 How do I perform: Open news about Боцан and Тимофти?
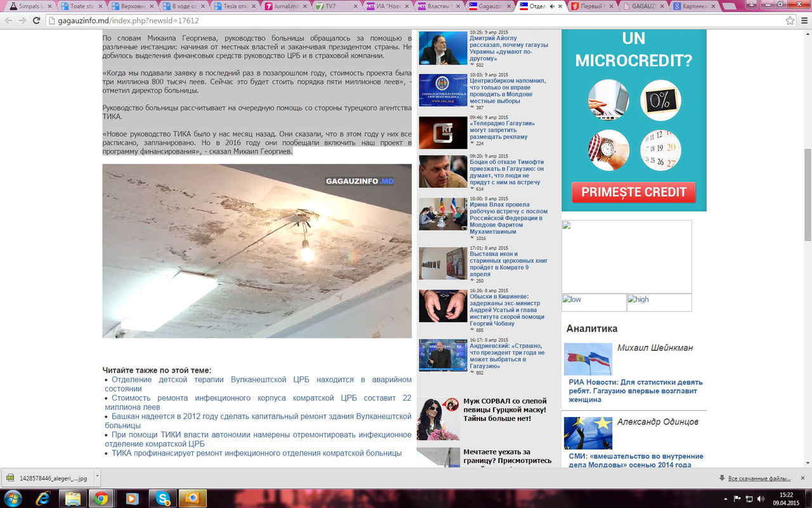(507, 172)
